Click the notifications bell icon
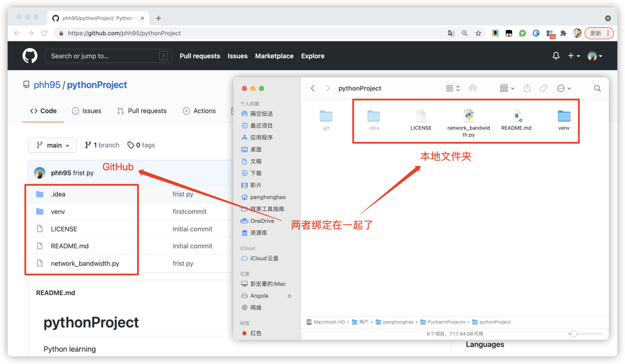The height and width of the screenshot is (364, 625). (x=556, y=56)
